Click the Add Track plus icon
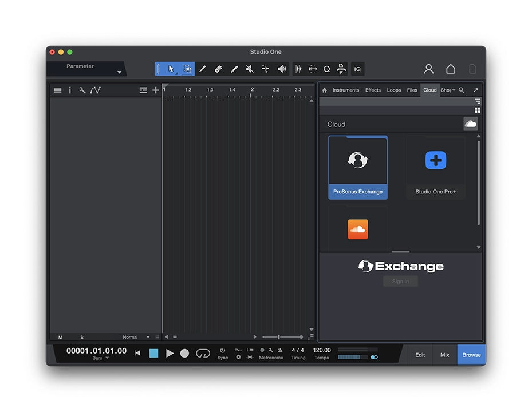Viewport: 532px width, 412px height. pos(156,90)
